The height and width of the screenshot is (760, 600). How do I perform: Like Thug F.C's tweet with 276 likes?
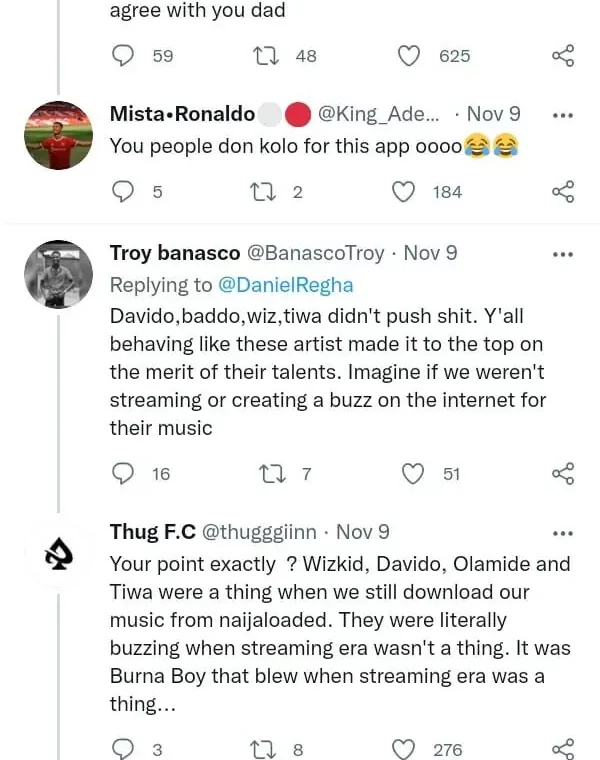pyautogui.click(x=403, y=749)
